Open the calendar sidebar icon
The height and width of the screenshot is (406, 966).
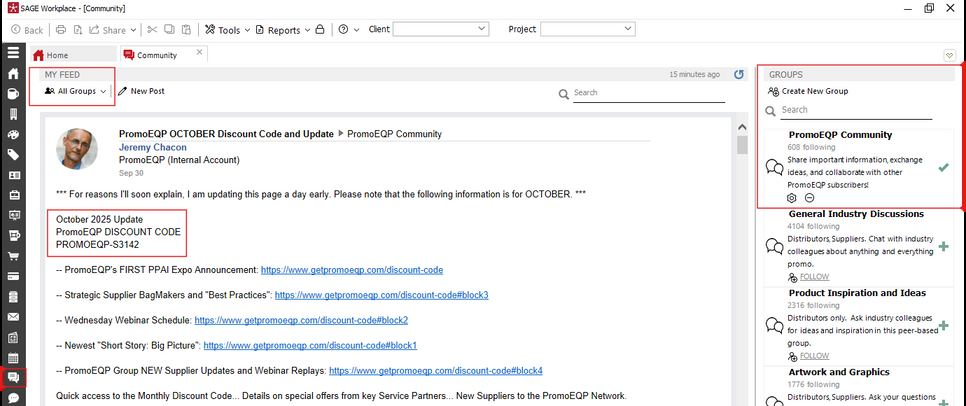(13, 357)
